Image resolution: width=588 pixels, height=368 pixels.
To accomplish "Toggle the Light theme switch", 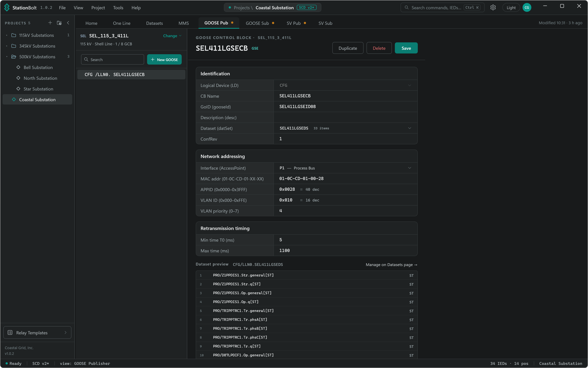I will coord(511,8).
